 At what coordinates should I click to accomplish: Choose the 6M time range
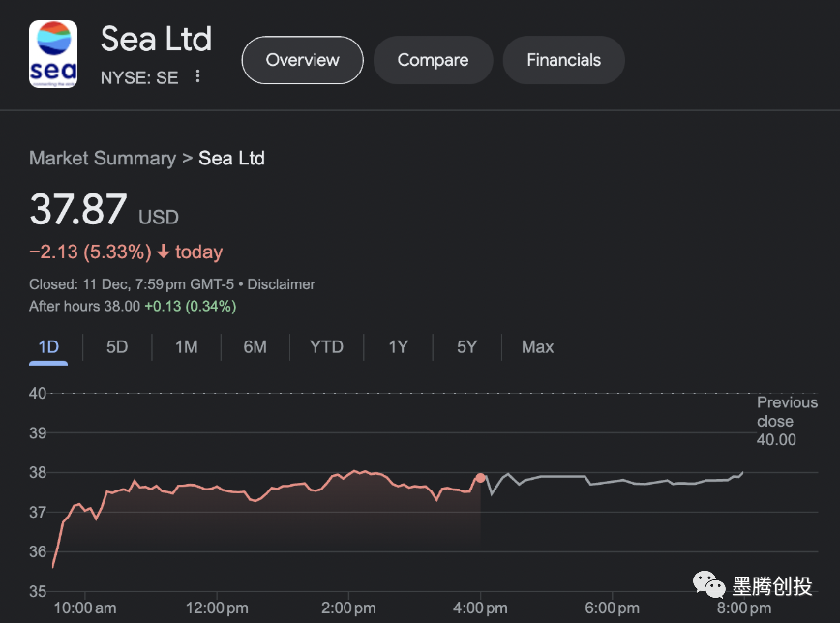255,347
